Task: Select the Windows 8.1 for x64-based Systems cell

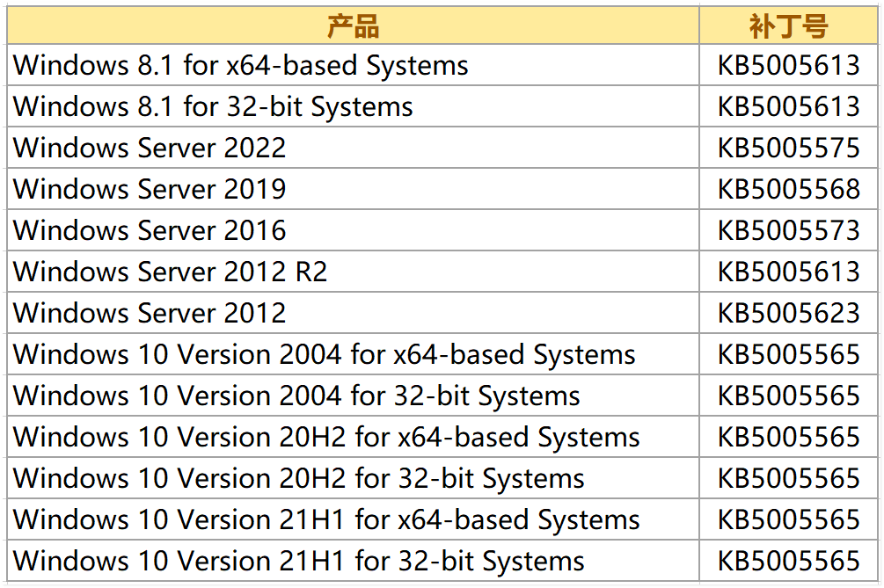Action: point(241,65)
